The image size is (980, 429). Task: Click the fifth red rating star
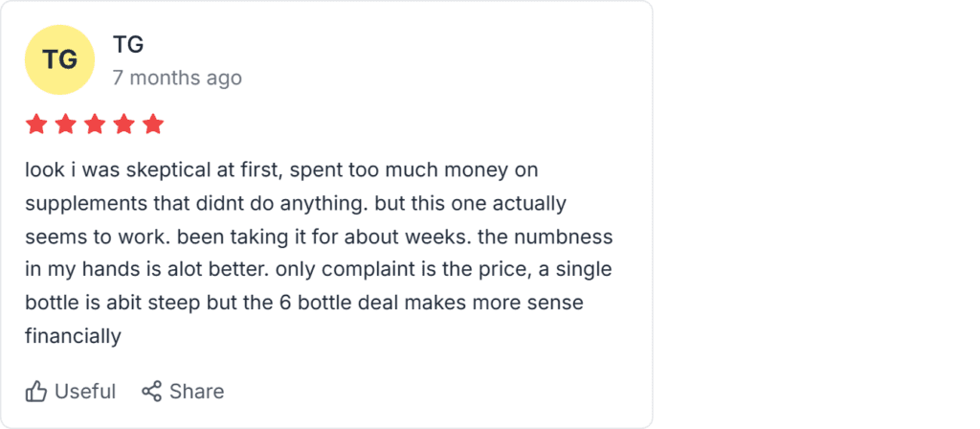153,124
